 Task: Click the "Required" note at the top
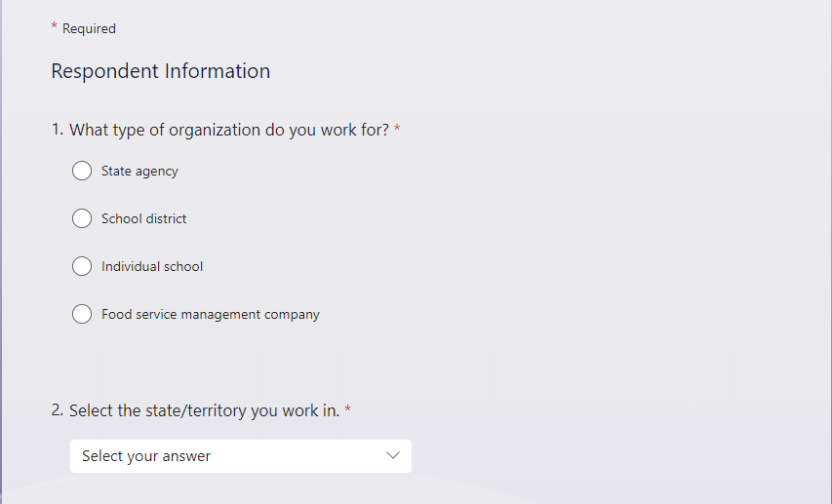89,29
